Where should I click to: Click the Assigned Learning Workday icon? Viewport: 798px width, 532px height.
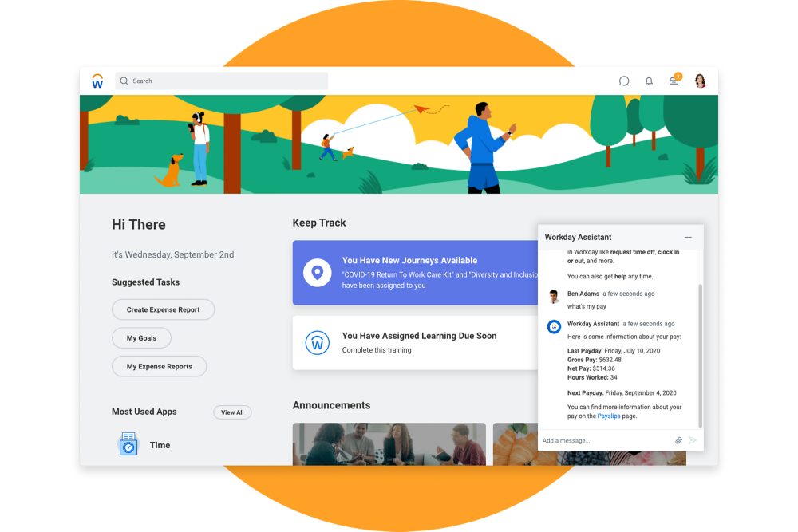click(x=317, y=342)
